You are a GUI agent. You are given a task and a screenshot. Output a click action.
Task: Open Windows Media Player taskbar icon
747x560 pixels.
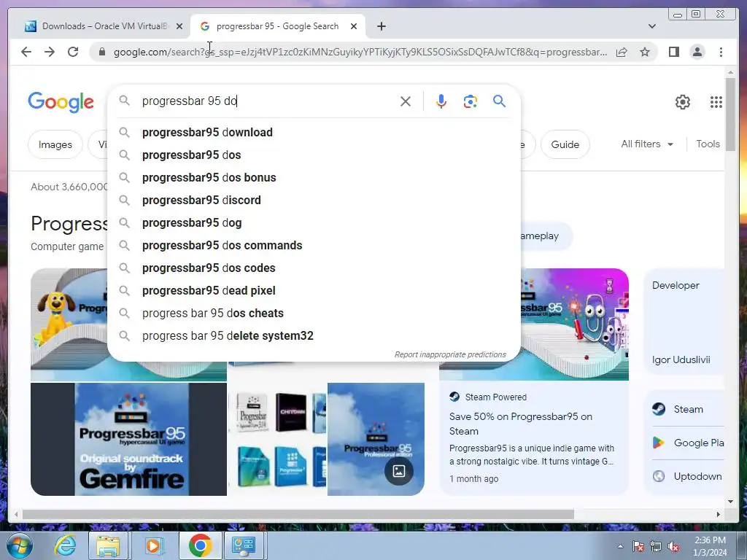coord(153,545)
